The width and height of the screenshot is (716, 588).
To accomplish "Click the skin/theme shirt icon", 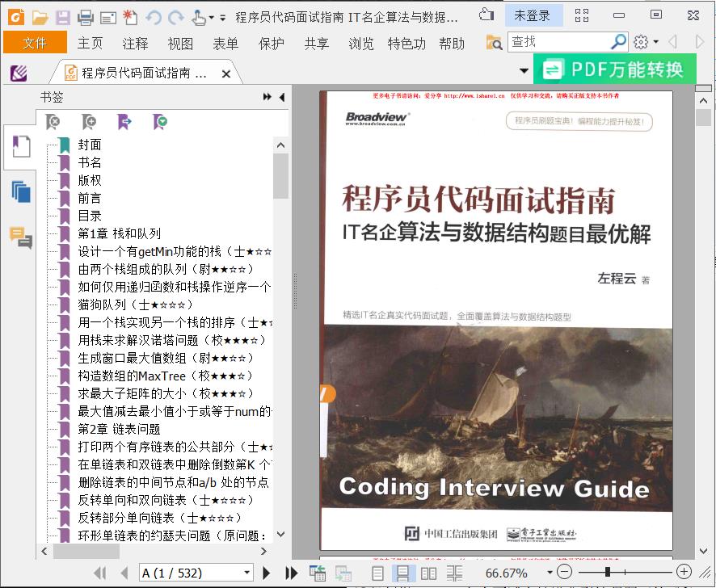I will [486, 15].
